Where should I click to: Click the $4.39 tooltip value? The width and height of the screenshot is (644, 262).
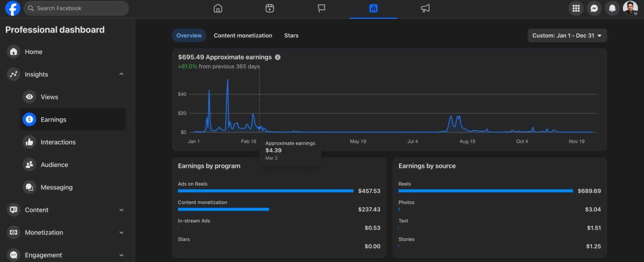pos(274,150)
